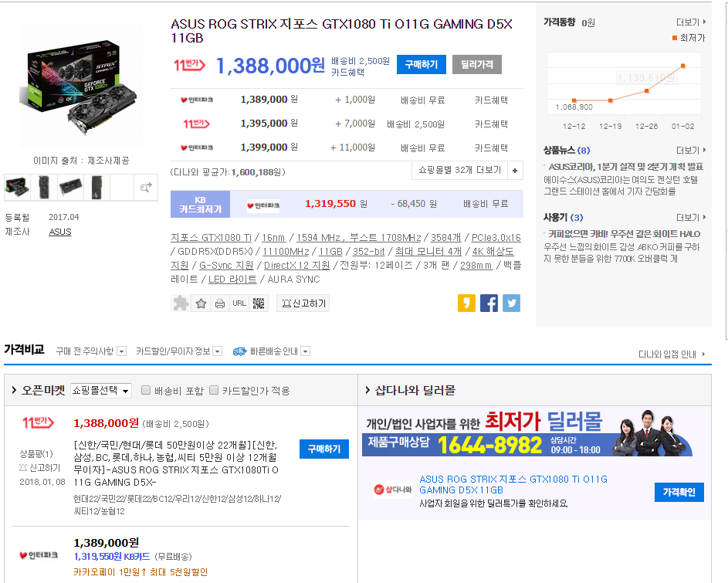
Task: Click the 상품평(1) link
Action: coord(36,453)
